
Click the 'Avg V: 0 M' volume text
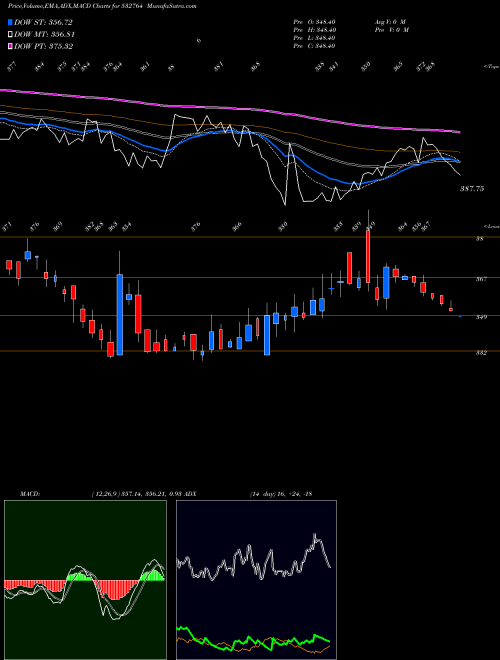pos(389,22)
